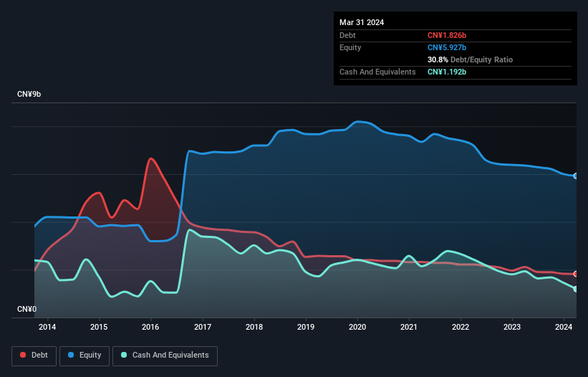Click the CN¥5.927b equity value
The image size is (588, 377).
pyautogui.click(x=447, y=47)
